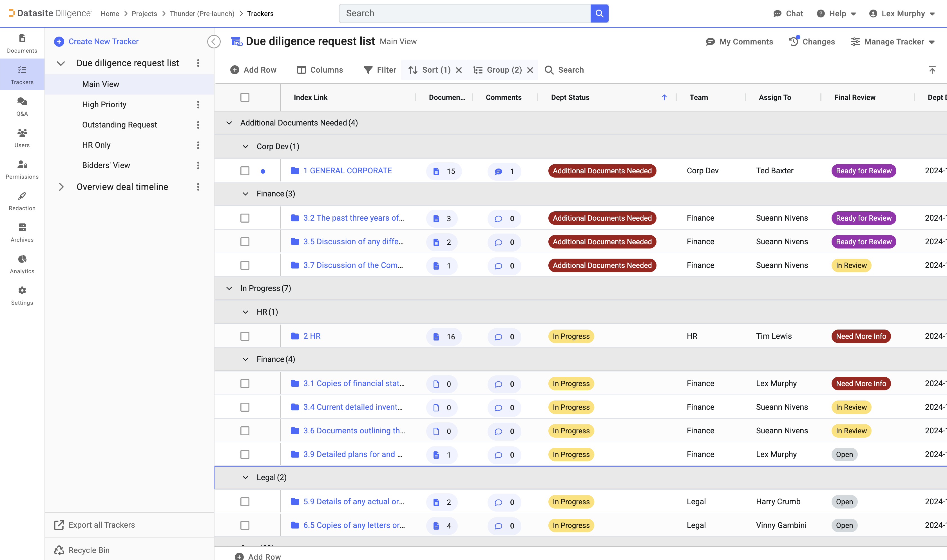Click the Add Row toolbar button
This screenshot has width=947, height=560.
(x=253, y=70)
